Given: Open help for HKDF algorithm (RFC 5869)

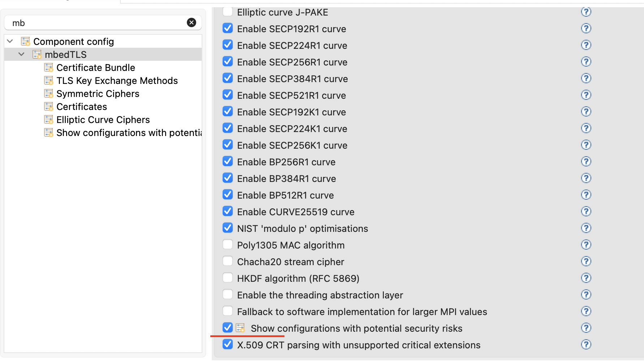Looking at the screenshot, I should (x=586, y=278).
